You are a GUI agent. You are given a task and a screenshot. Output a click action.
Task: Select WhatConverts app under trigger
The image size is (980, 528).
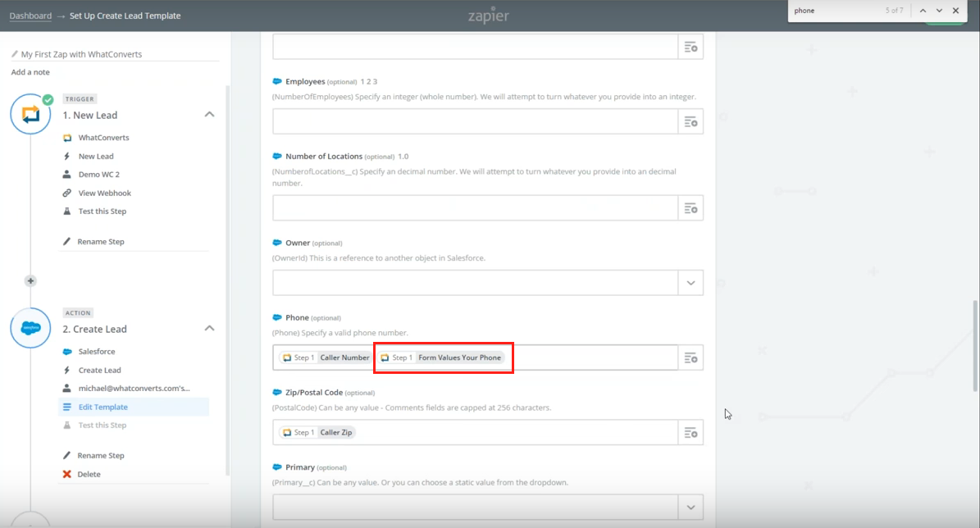click(104, 138)
